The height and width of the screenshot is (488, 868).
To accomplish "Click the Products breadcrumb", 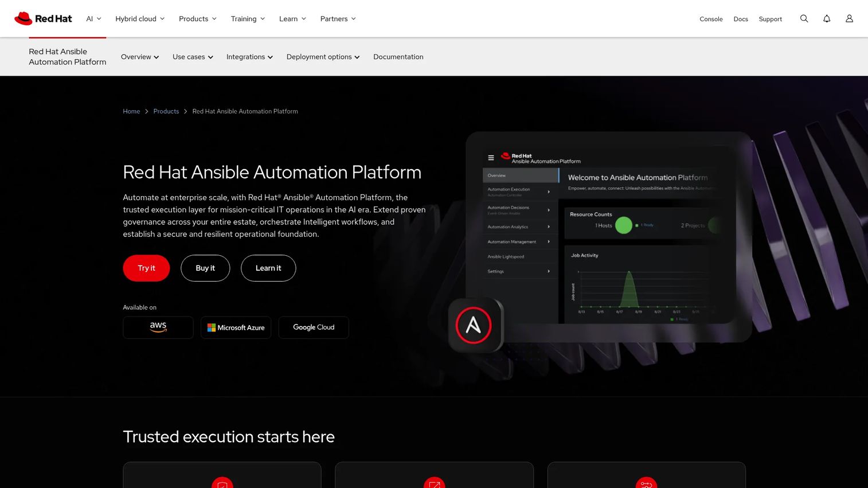I will tap(166, 111).
